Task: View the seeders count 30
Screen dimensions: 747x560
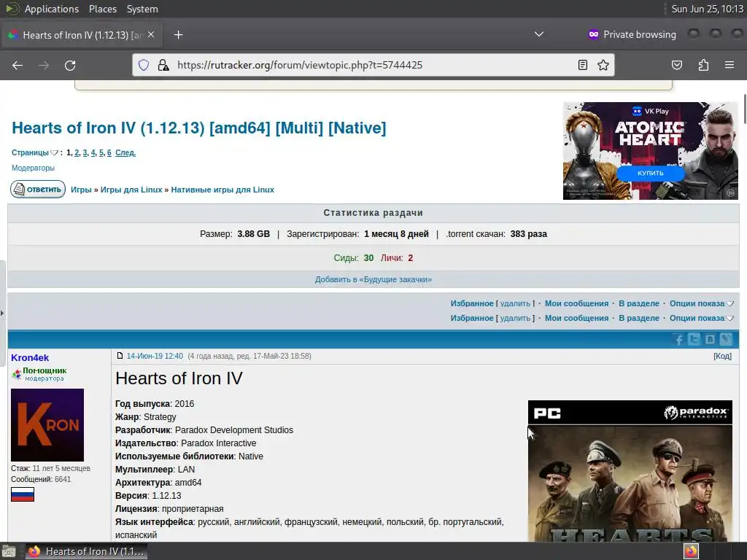Action: pyautogui.click(x=368, y=257)
